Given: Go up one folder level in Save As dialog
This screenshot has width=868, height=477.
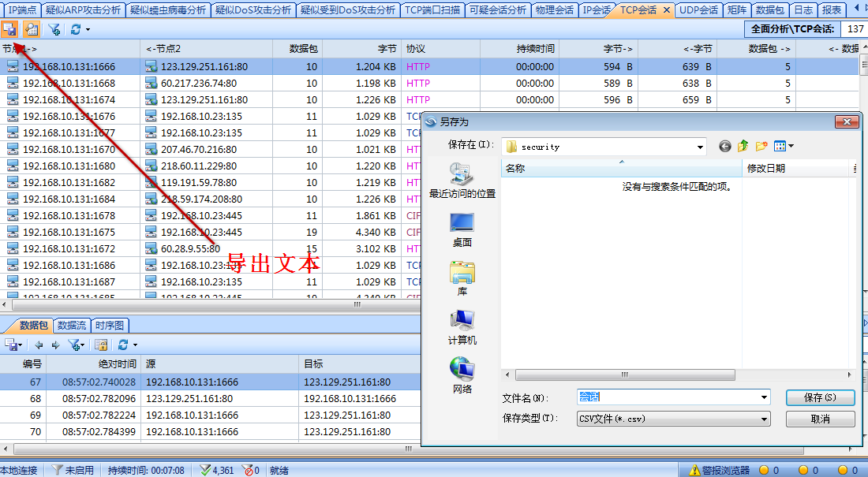Looking at the screenshot, I should 743,146.
